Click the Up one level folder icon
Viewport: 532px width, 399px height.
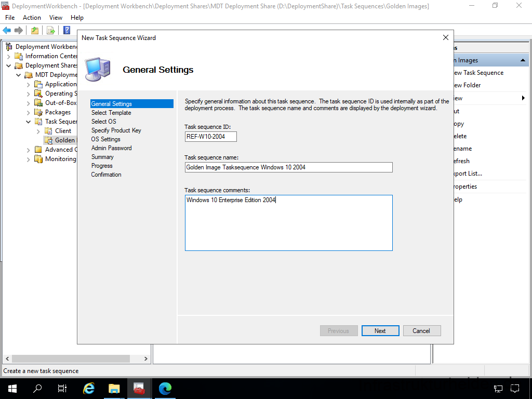(x=35, y=31)
